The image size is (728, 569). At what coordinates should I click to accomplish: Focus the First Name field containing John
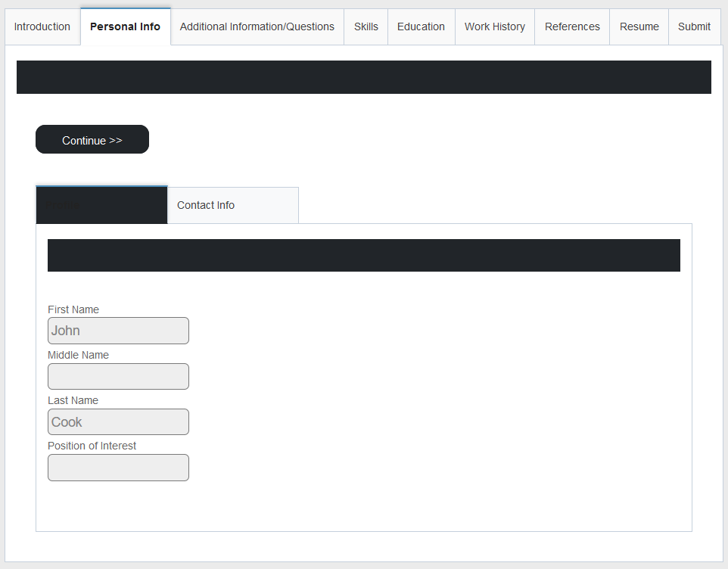tap(118, 331)
